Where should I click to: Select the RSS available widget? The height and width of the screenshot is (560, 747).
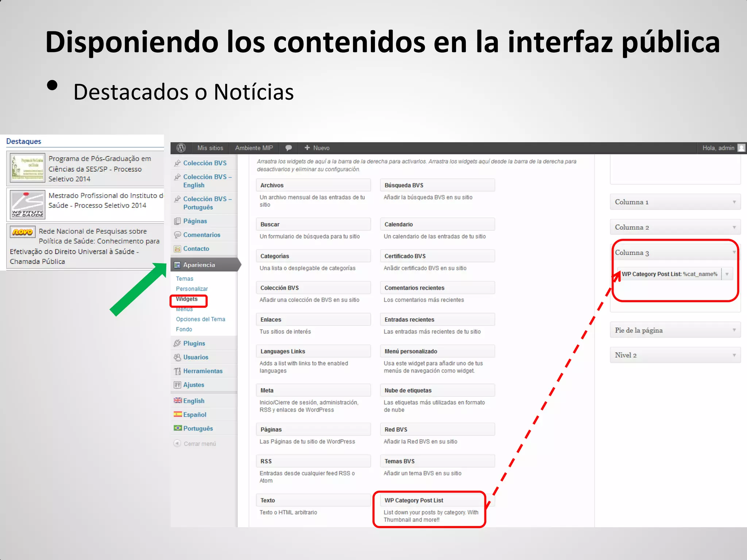313,461
